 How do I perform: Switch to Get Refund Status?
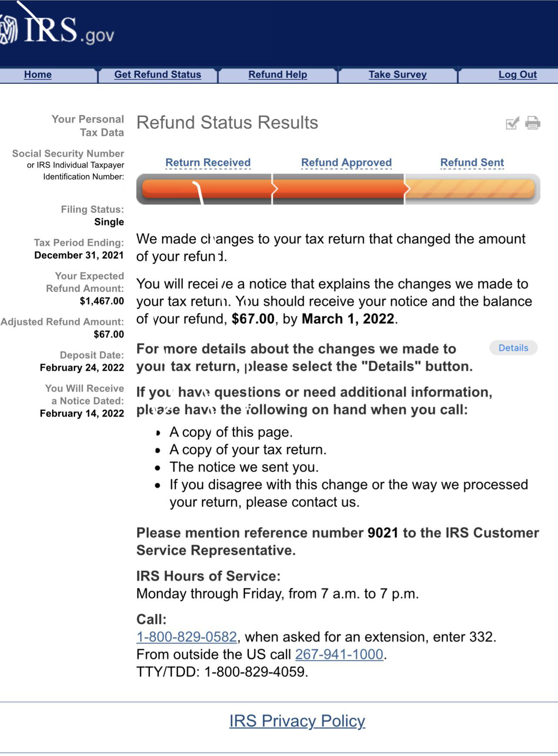pos(157,74)
